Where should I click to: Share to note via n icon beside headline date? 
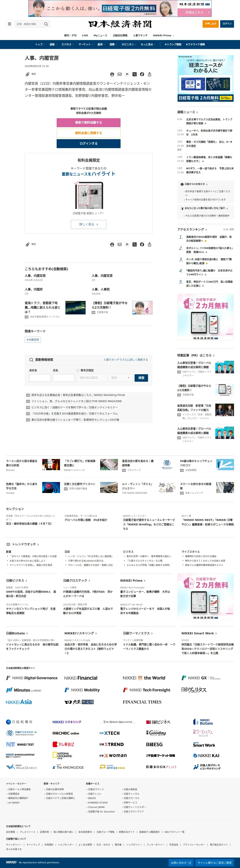[127, 74]
